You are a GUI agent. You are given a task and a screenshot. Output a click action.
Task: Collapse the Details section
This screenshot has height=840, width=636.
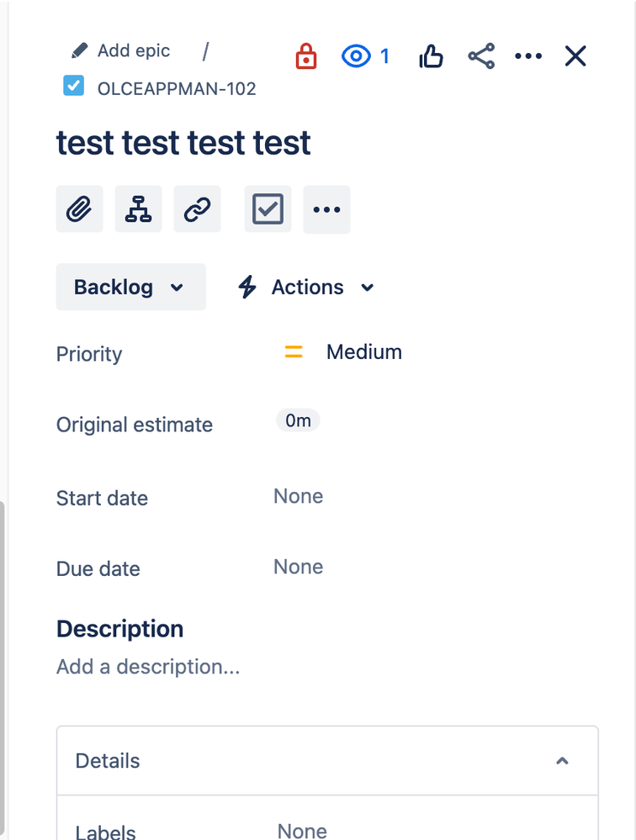(562, 761)
